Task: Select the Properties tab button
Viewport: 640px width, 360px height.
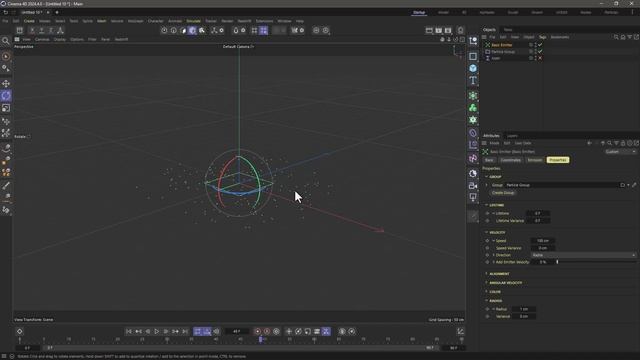Action: click(x=558, y=160)
